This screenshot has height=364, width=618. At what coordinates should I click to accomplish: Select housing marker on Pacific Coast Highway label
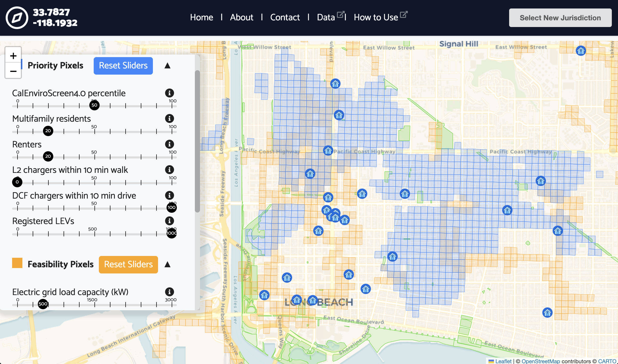pos(328,150)
